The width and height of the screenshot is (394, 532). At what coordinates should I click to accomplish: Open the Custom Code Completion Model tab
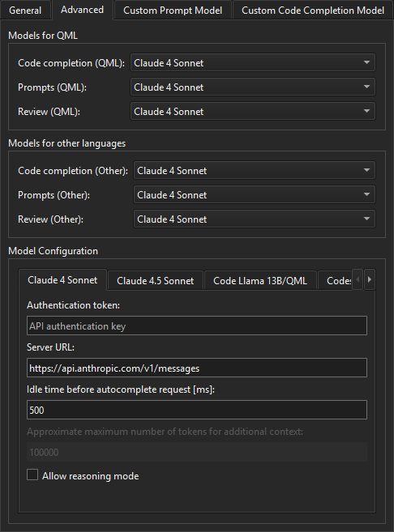pyautogui.click(x=313, y=11)
